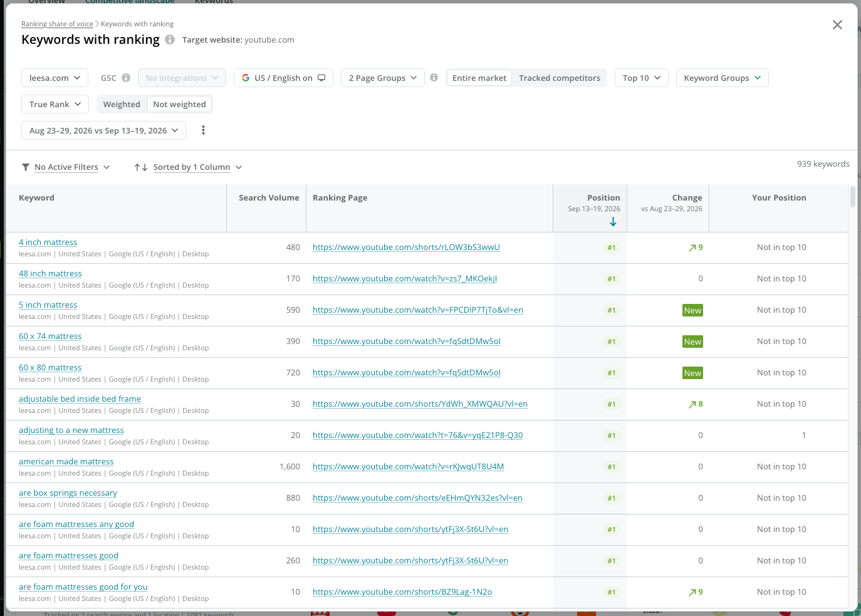
Task: Click the desktop device icon in locale selector
Action: coord(321,78)
